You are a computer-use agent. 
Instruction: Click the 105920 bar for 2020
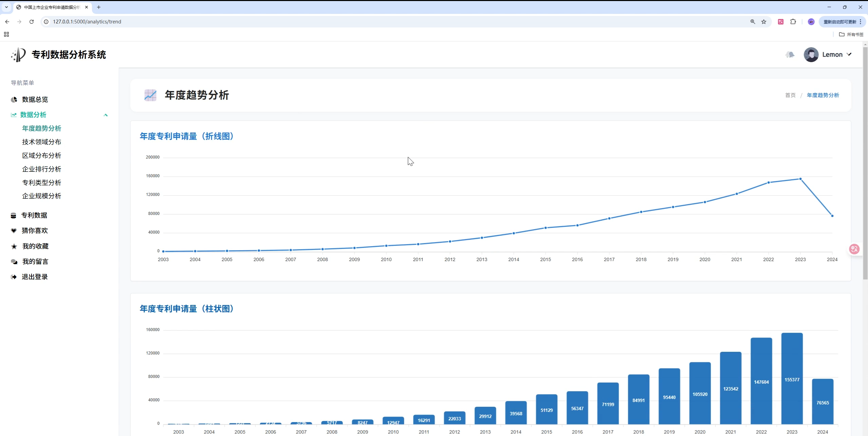(x=700, y=393)
